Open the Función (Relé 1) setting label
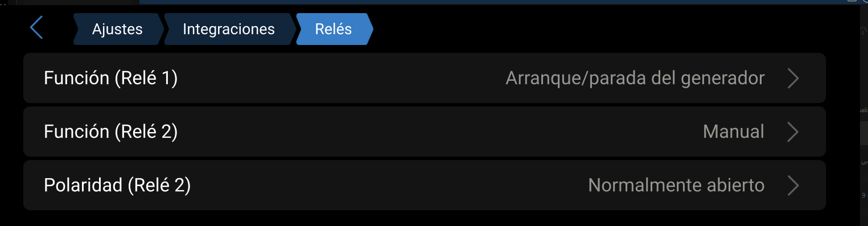Viewport: 868px width, 226px height. point(111,79)
